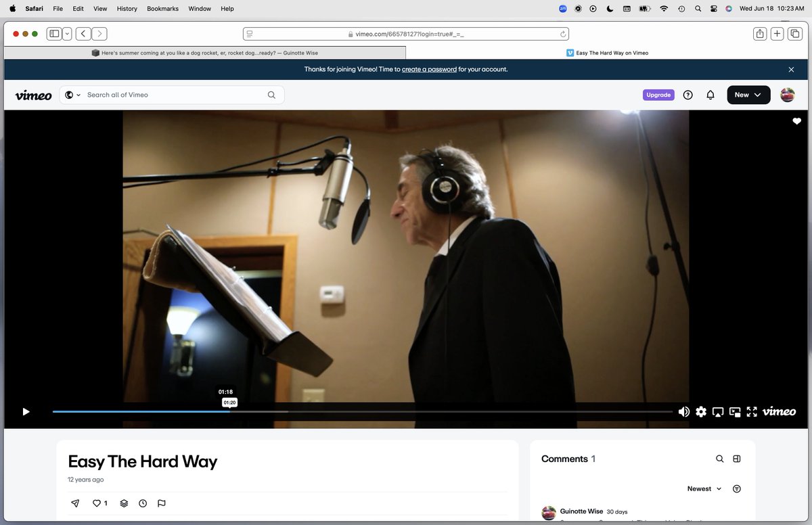This screenshot has height=525, width=812.
Task: Open the Window menu
Action: (x=200, y=9)
